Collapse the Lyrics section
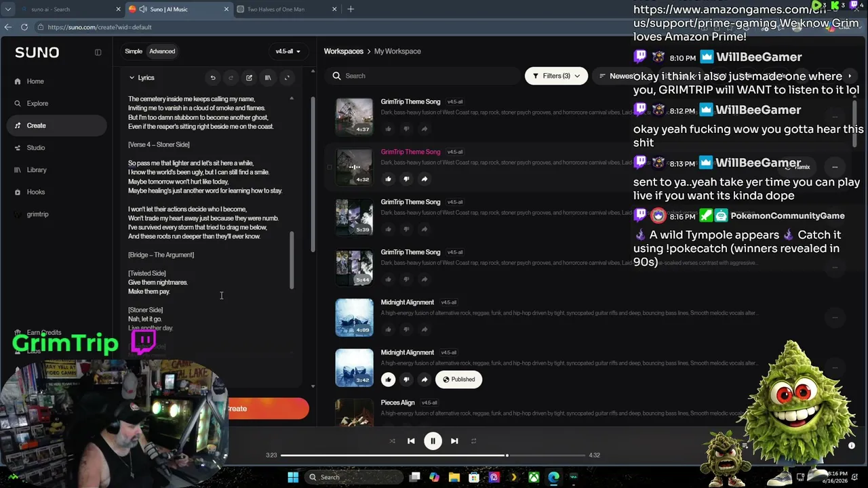Viewport: 868px width, 488px height. tap(142, 78)
